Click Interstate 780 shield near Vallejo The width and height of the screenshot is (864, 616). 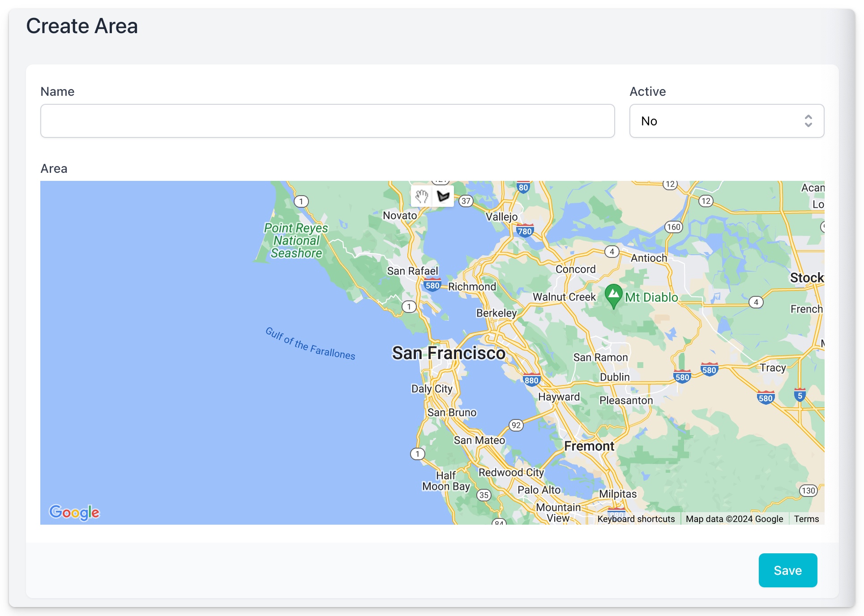(525, 231)
